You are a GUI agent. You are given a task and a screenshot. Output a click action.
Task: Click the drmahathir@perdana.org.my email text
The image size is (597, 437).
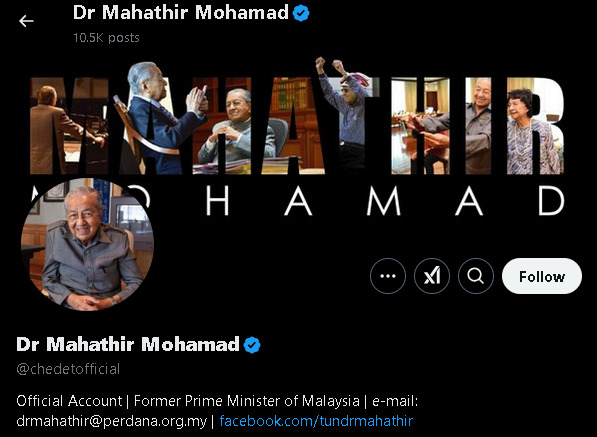(112, 421)
